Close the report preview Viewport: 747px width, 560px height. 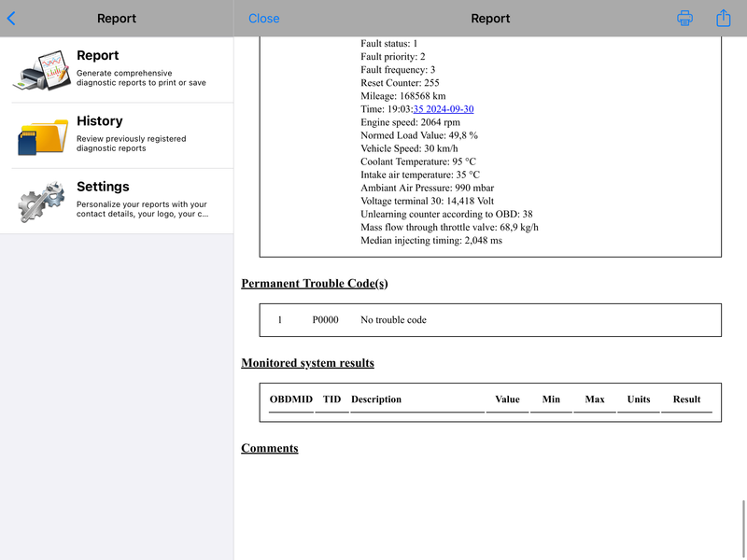pos(264,19)
